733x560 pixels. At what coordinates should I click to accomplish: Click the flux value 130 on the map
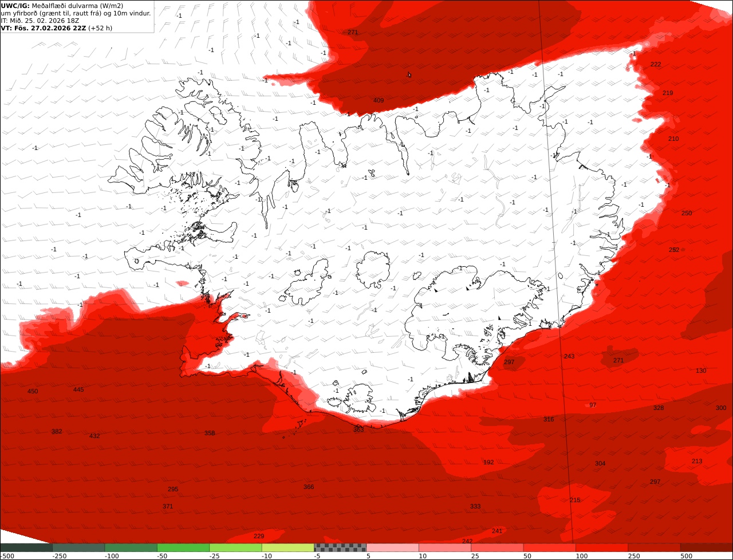point(701,370)
